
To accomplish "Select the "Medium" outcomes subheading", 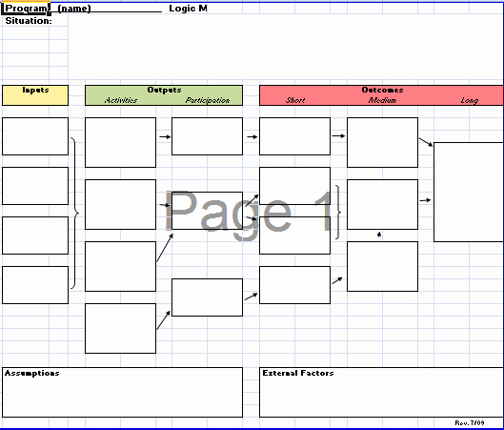I will point(382,100).
